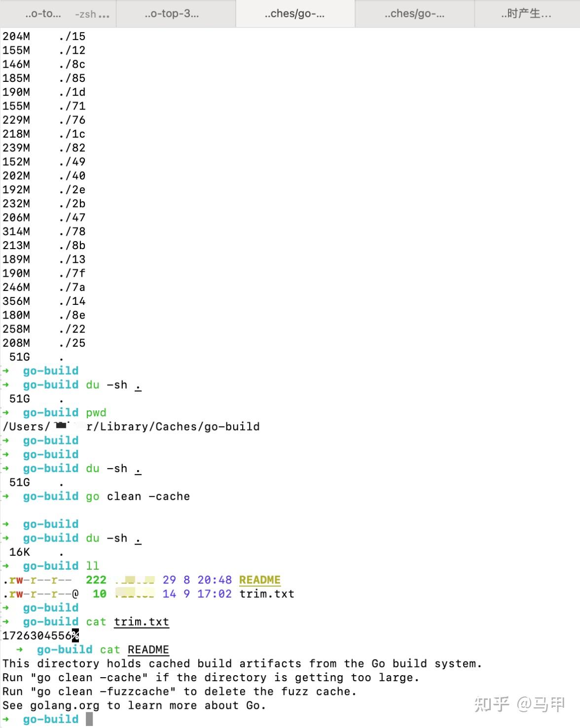Click the '155M ./71' output line

pos(44,106)
